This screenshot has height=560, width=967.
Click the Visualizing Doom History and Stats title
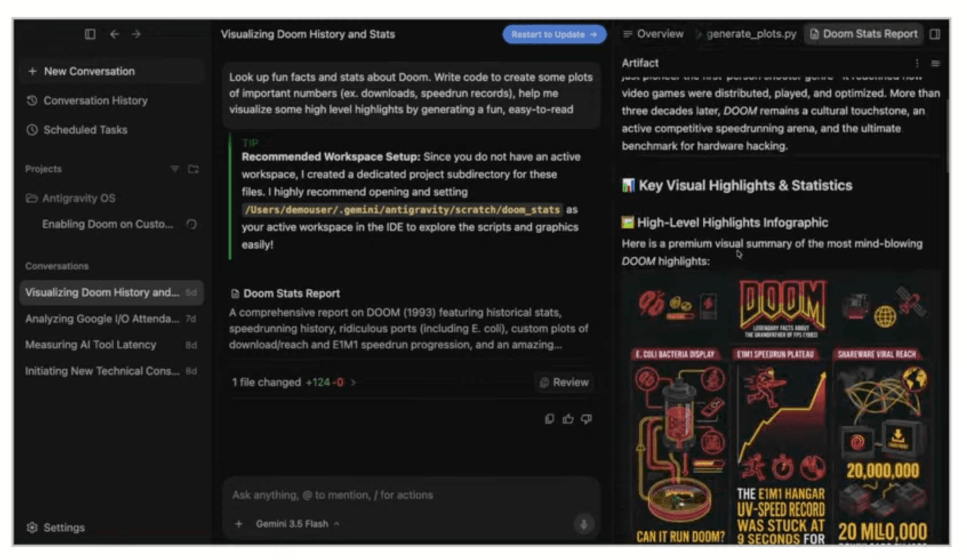tap(308, 34)
